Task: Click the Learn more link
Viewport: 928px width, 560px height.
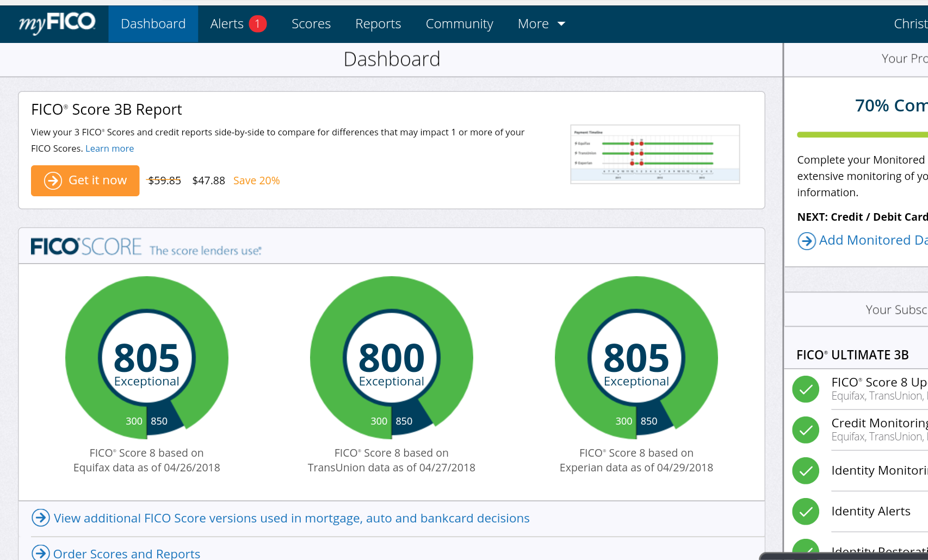Action: click(x=109, y=148)
